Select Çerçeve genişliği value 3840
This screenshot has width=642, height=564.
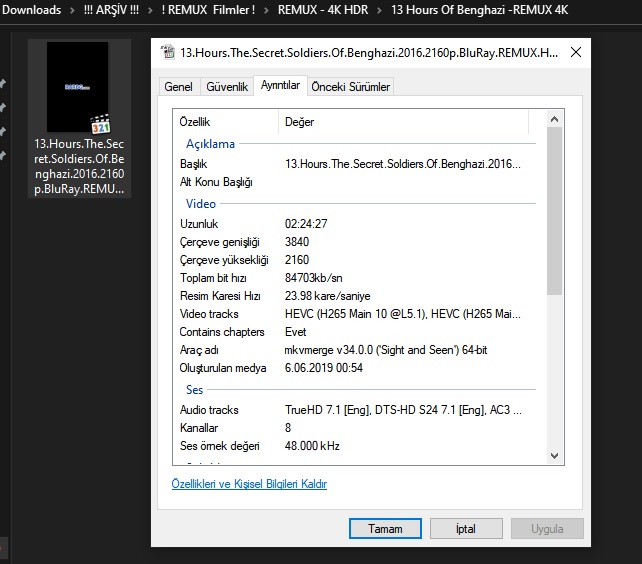pos(297,242)
